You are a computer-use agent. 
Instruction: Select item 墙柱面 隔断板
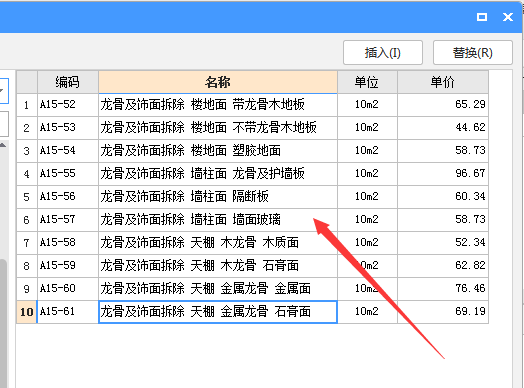tap(218, 197)
